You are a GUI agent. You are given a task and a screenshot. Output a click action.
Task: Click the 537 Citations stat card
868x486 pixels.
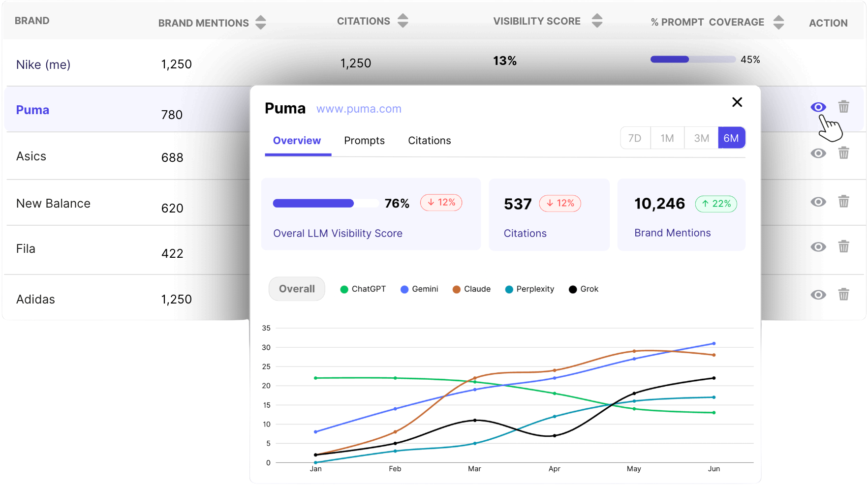tap(549, 214)
